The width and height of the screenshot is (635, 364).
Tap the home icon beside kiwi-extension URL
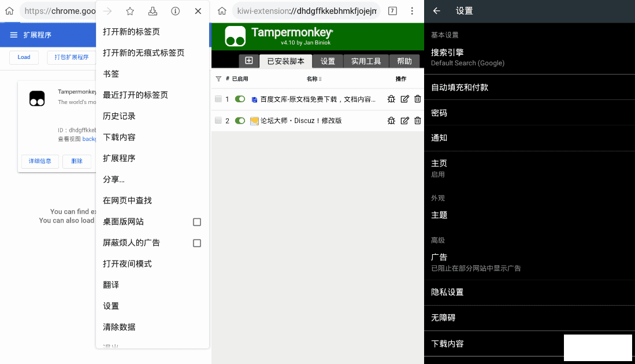coord(222,11)
